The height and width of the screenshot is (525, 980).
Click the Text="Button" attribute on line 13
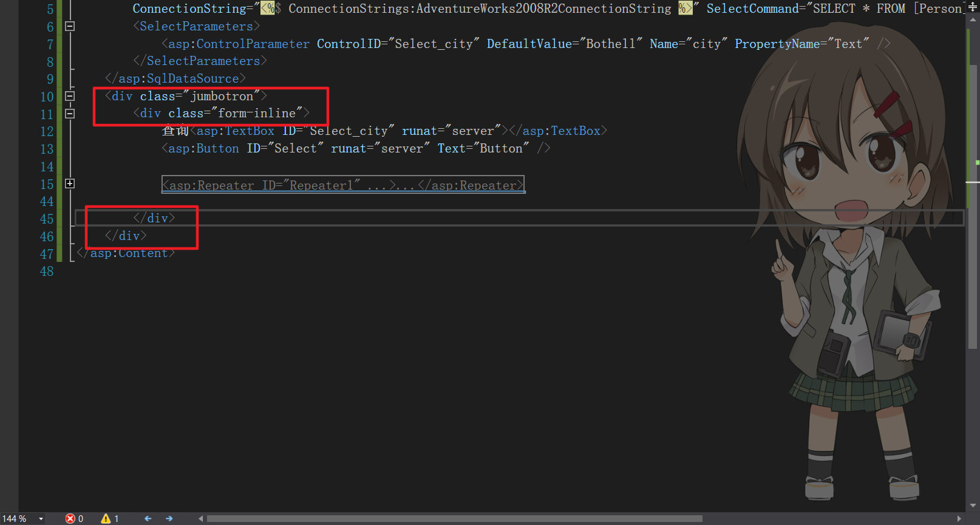[x=483, y=148]
